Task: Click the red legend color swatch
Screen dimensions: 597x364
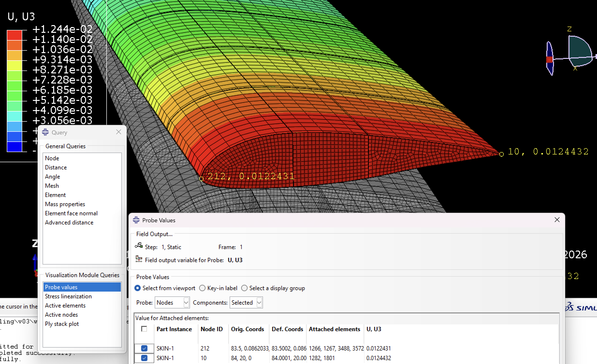Action: (15, 35)
